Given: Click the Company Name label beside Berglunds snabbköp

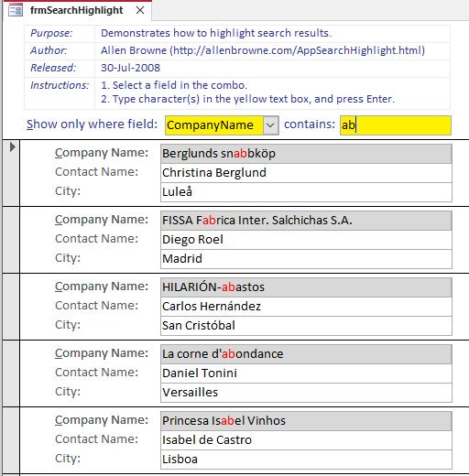Looking at the screenshot, I should 102,153.
